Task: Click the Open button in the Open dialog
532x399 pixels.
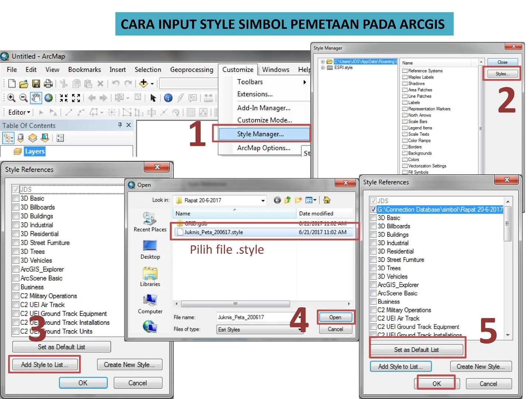Action: coord(335,317)
